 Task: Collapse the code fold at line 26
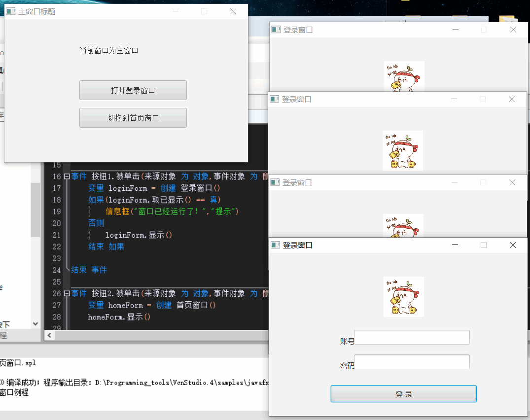pos(67,294)
